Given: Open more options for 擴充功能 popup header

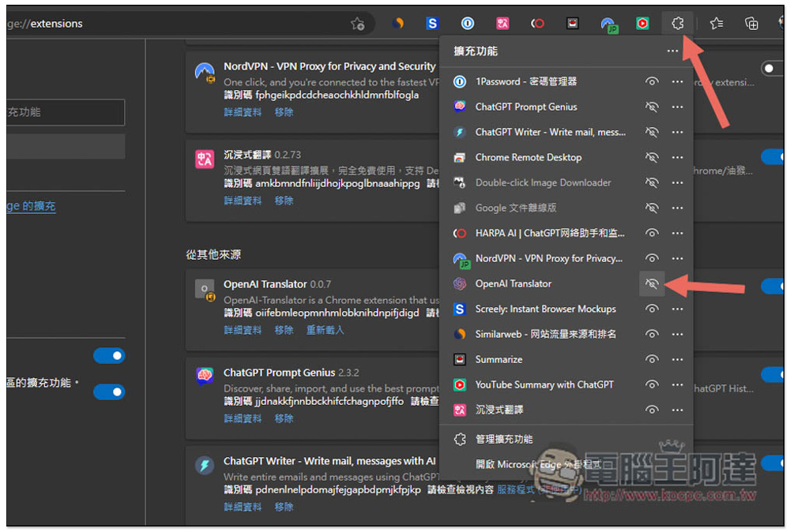Looking at the screenshot, I should pyautogui.click(x=672, y=51).
